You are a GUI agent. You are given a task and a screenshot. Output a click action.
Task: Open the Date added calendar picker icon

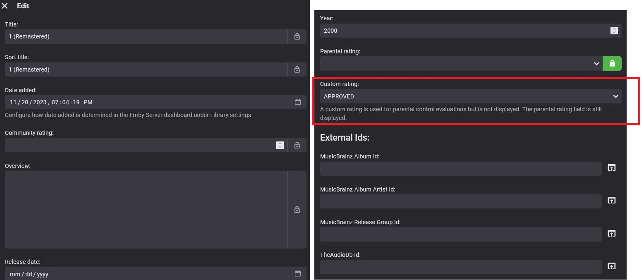298,102
